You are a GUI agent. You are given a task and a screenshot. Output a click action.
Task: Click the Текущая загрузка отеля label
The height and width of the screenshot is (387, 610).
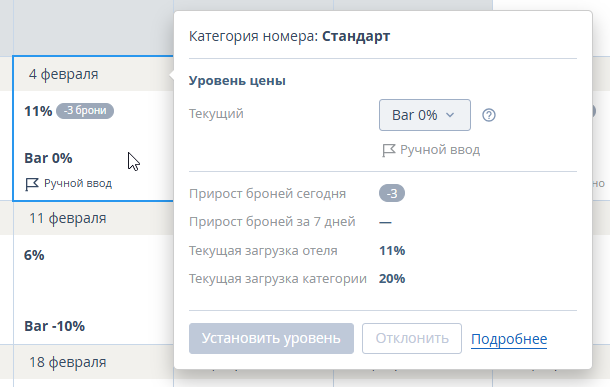coord(263,251)
